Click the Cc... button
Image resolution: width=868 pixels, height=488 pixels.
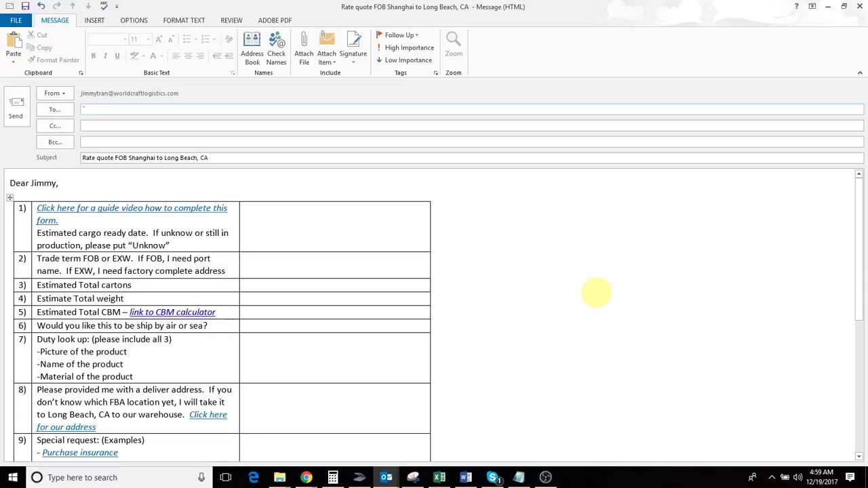coord(55,125)
